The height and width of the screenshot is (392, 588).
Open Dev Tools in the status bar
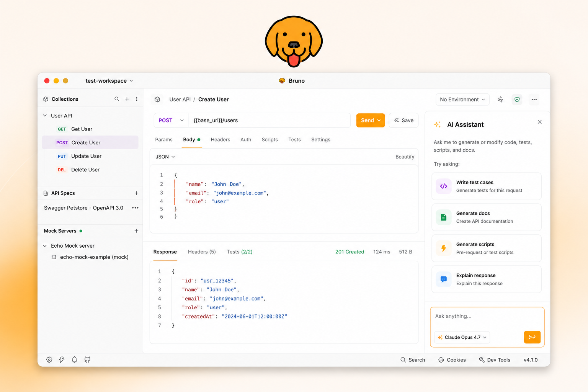click(495, 360)
